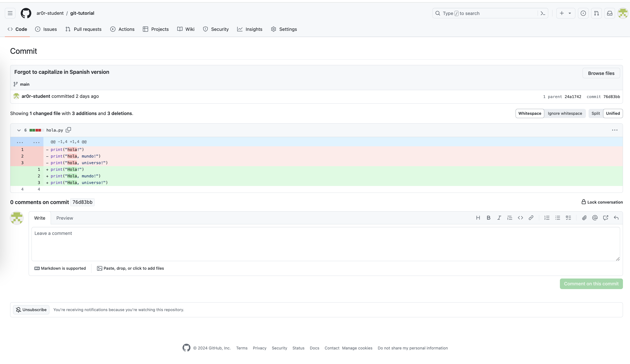This screenshot has width=630, height=364.
Task: Open Manage cookies in footer
Action: click(x=357, y=348)
